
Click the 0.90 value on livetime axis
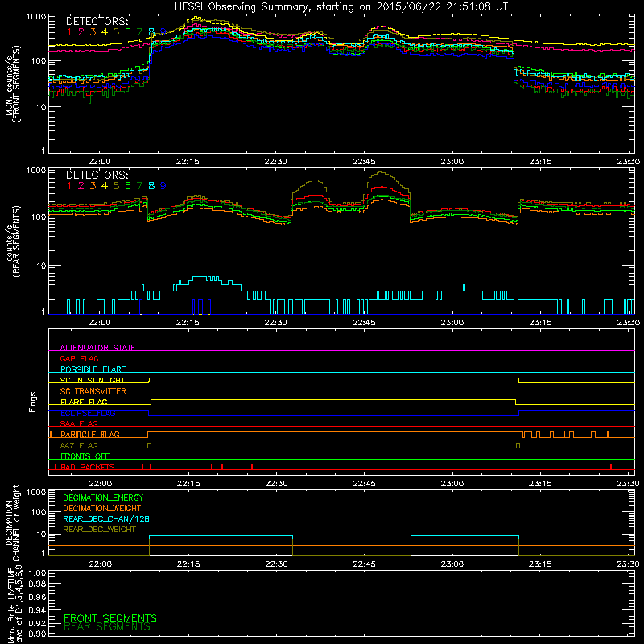tap(37, 634)
